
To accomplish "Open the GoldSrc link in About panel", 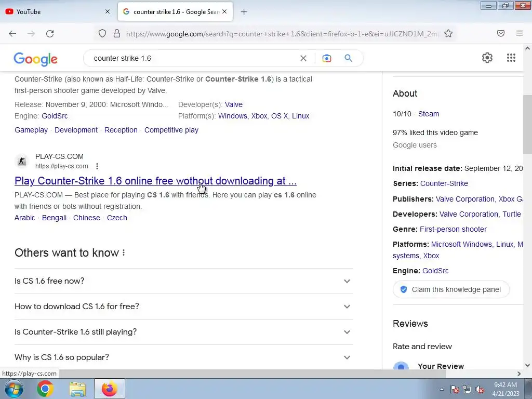I will pyautogui.click(x=435, y=271).
